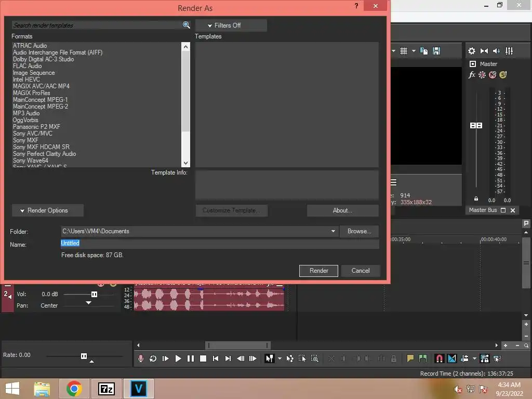532x399 pixels.
Task: Select FLAC Audio format
Action: (27, 66)
